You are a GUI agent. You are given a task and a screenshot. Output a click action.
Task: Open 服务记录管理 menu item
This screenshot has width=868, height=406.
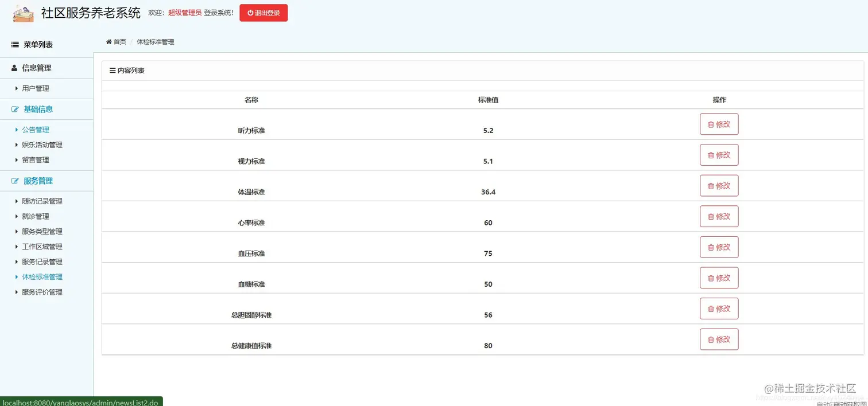point(42,262)
